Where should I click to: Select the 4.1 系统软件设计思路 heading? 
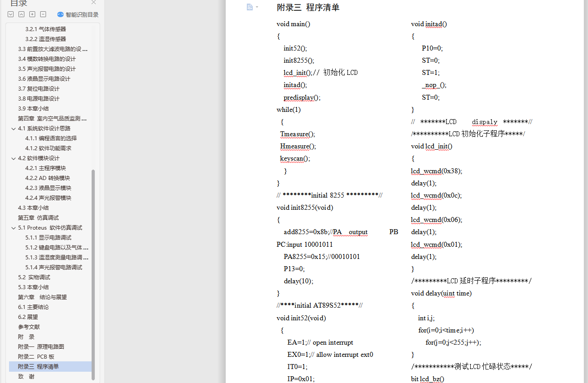[x=44, y=129]
